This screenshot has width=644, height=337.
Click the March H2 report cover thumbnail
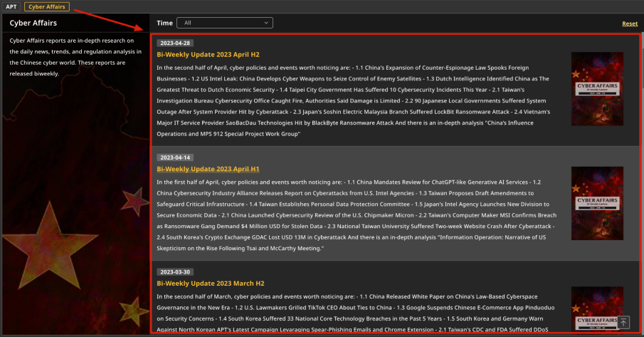coord(597,310)
